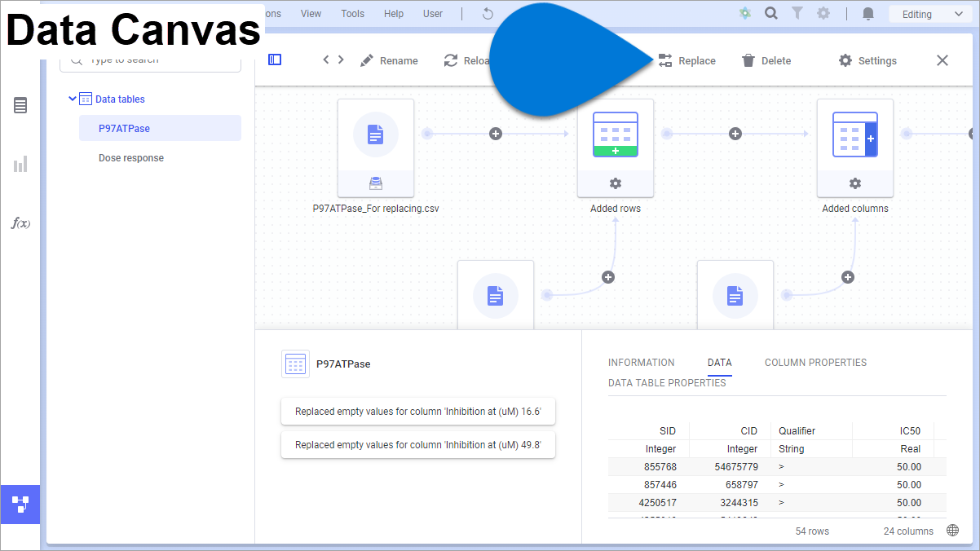This screenshot has height=551, width=980.
Task: Click the plus between the csv source and Added rows
Action: (495, 134)
